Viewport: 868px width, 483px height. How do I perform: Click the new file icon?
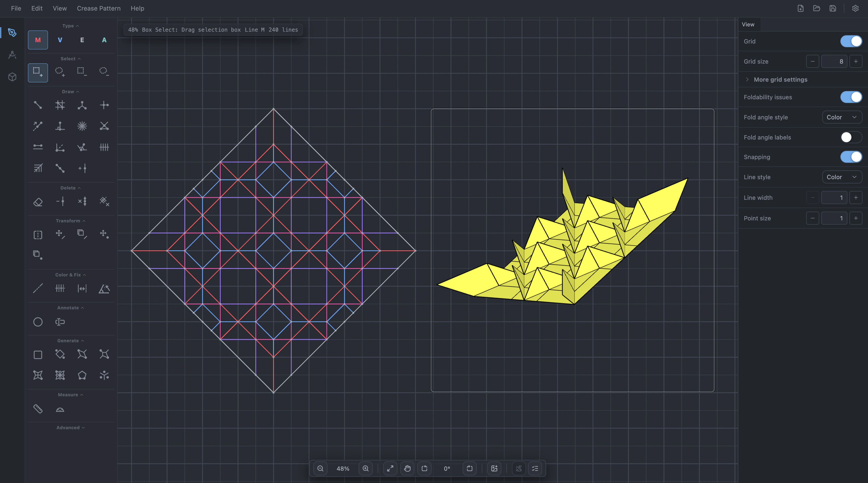coord(801,9)
